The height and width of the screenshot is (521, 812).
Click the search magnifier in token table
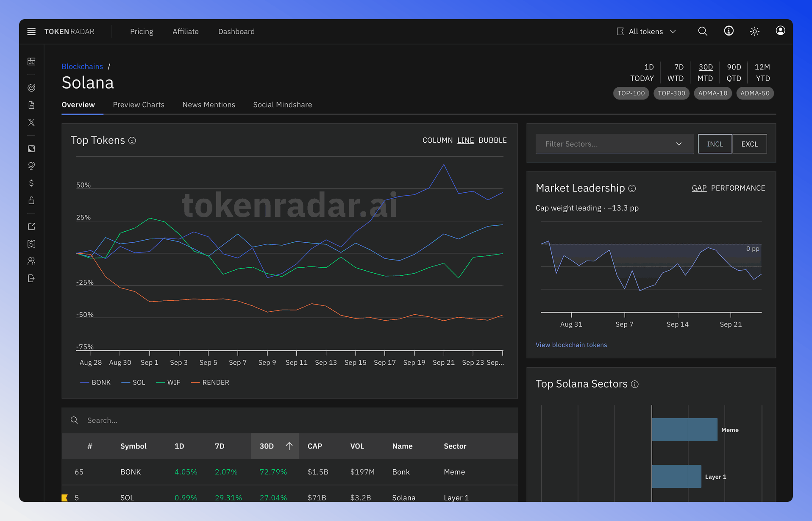pyautogui.click(x=75, y=420)
